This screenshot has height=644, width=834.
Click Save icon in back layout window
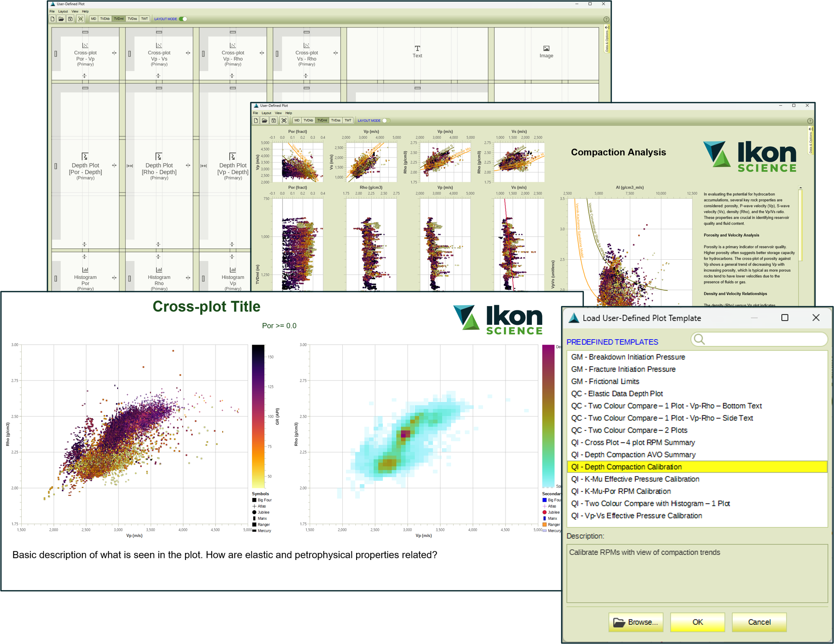click(70, 19)
